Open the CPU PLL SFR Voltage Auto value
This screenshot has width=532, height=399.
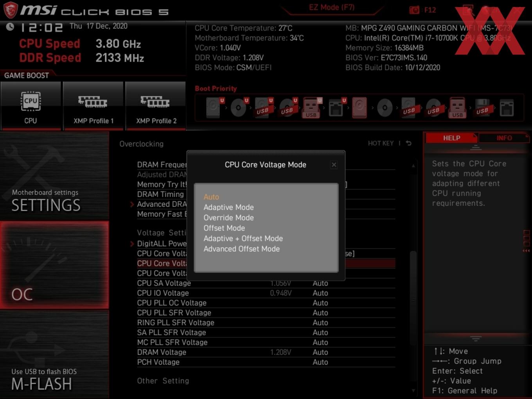coord(320,313)
